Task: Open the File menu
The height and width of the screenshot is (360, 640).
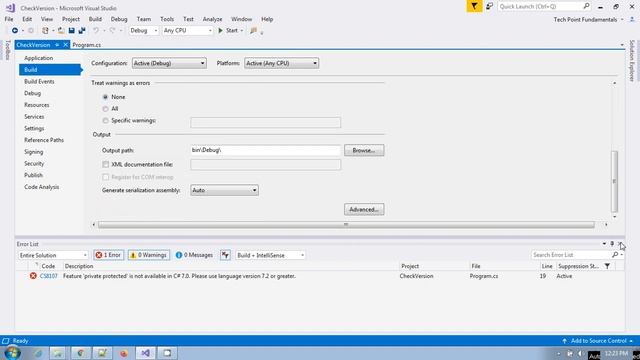Action: click(x=9, y=19)
